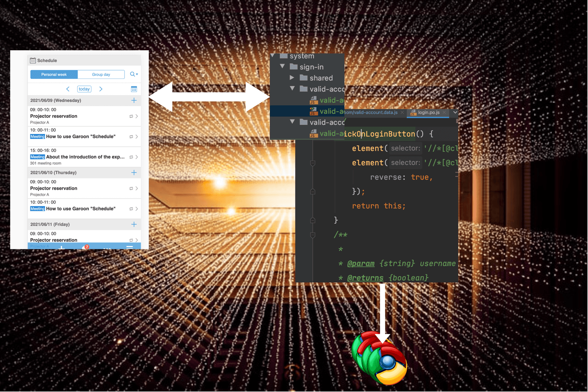Select the login.po.js tab
The width and height of the screenshot is (588, 392).
[429, 112]
